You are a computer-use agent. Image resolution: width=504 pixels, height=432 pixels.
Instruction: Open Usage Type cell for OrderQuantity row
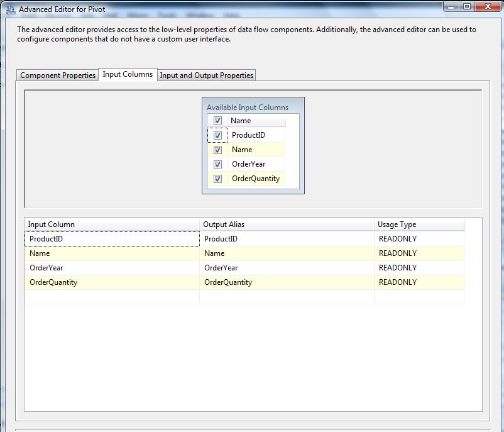(x=418, y=282)
